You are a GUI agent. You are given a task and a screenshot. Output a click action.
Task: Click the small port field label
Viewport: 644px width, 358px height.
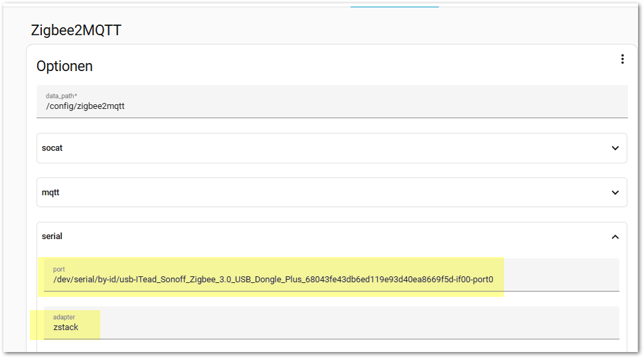(x=59, y=270)
